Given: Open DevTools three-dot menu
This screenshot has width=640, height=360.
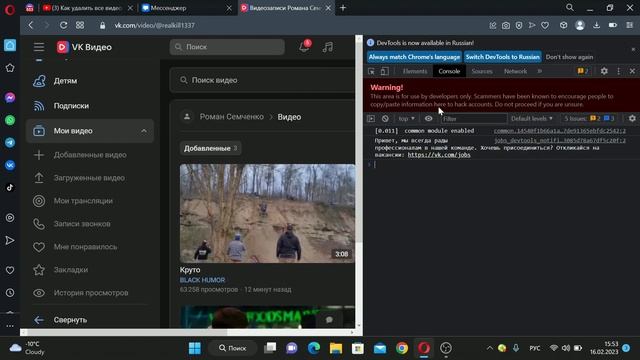Looking at the screenshot, I should coord(618,71).
